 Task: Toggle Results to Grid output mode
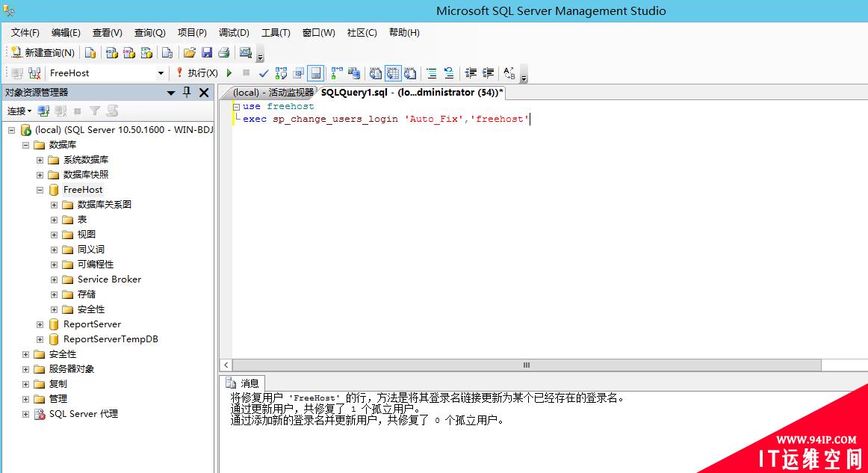click(x=392, y=73)
